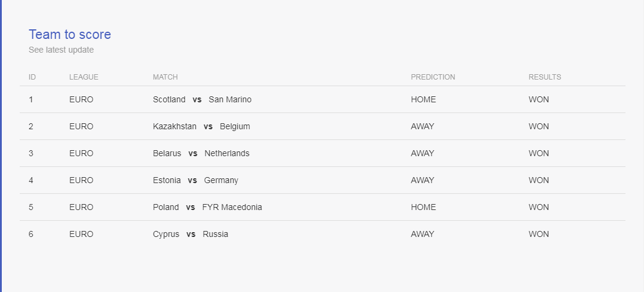Select the LEAGUE column header
The height and width of the screenshot is (292, 644).
click(84, 77)
